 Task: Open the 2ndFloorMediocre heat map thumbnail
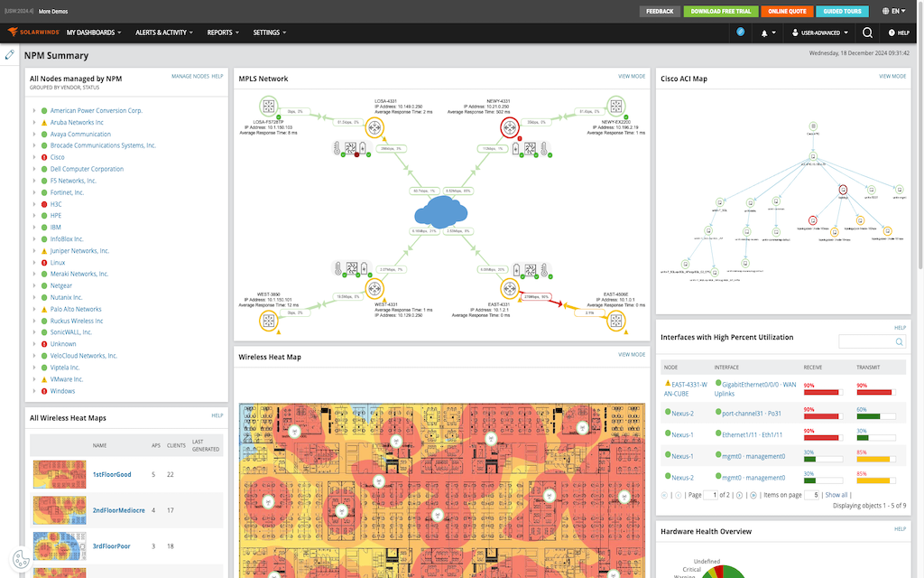click(59, 510)
